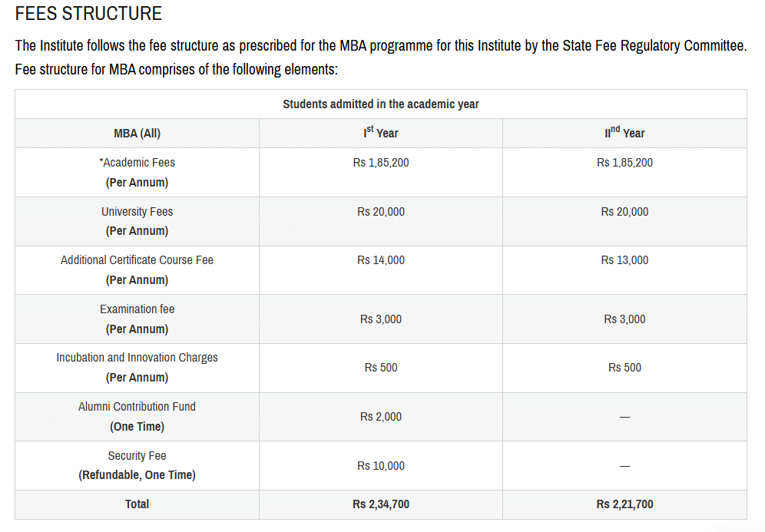Viewport: 765px width, 532px height.
Task: Click the IInd Year column header
Action: click(624, 133)
